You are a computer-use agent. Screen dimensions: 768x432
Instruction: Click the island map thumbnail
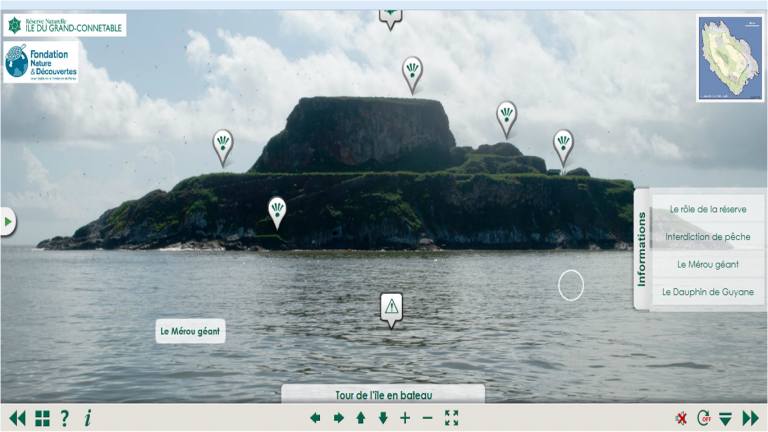click(730, 58)
